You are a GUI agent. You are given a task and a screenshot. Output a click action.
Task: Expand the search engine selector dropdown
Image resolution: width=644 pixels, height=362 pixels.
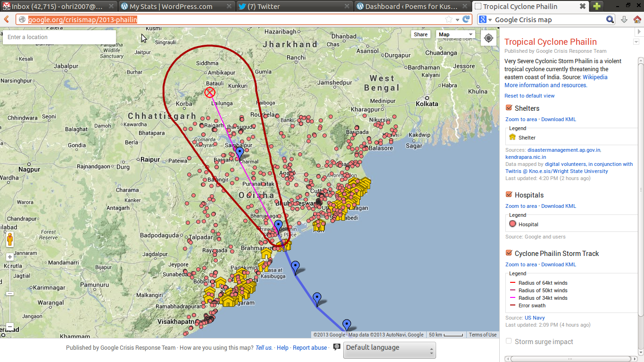[x=486, y=20]
